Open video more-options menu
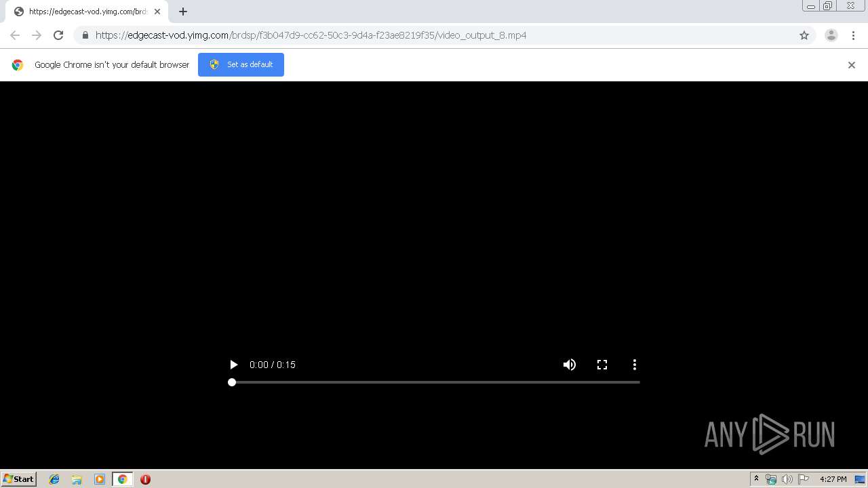The width and height of the screenshot is (868, 488). coord(635,365)
